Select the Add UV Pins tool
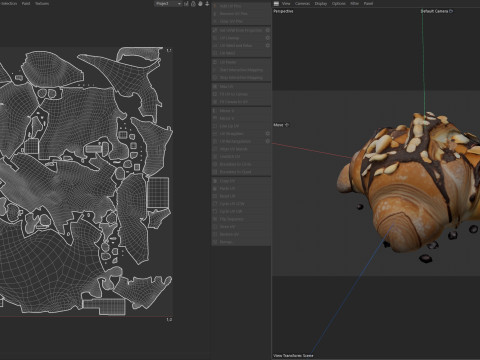This screenshot has width=480, height=360. 241,6
